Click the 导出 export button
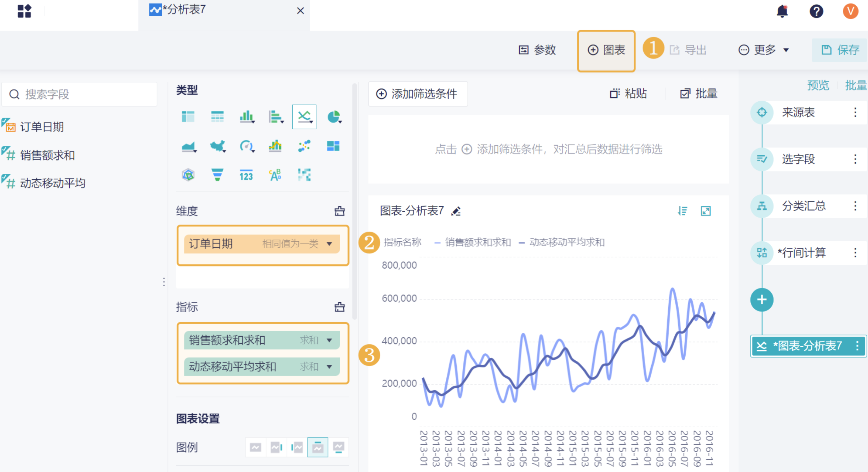The height and width of the screenshot is (472, 868). point(688,50)
